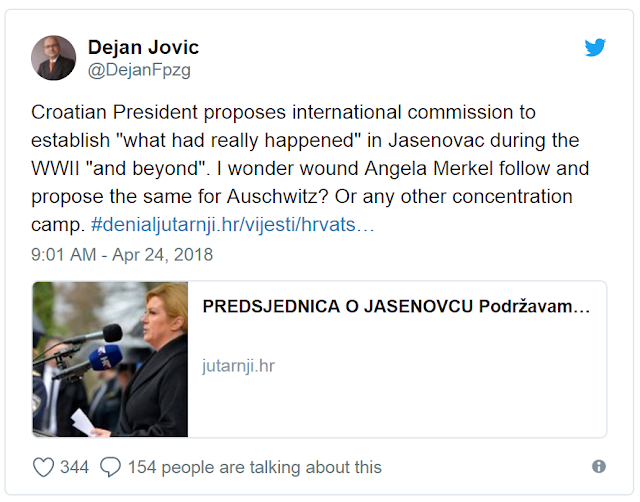Open Dejan Jovic's profile avatar
640x502 pixels.
[x=53, y=58]
